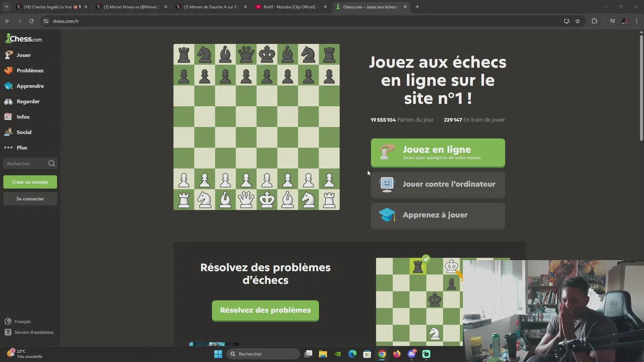Close the Rohff - Noirabe tab
Image resolution: width=644 pixels, height=362 pixels.
pos(325,7)
